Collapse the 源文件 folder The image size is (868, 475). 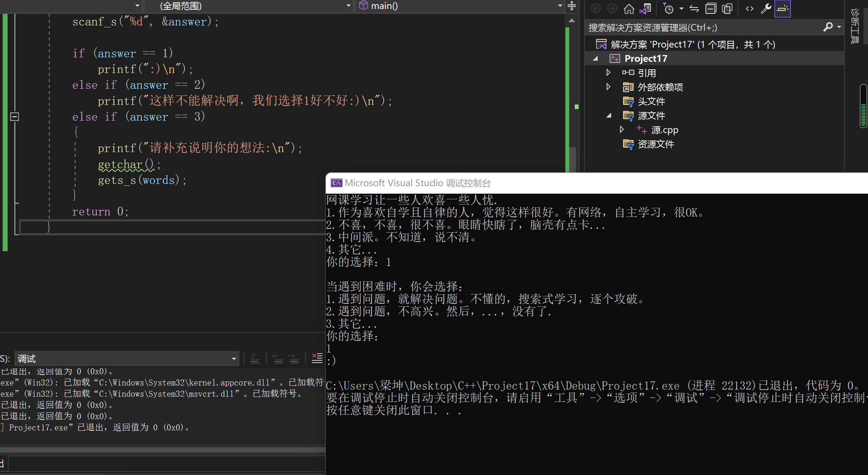coord(609,115)
